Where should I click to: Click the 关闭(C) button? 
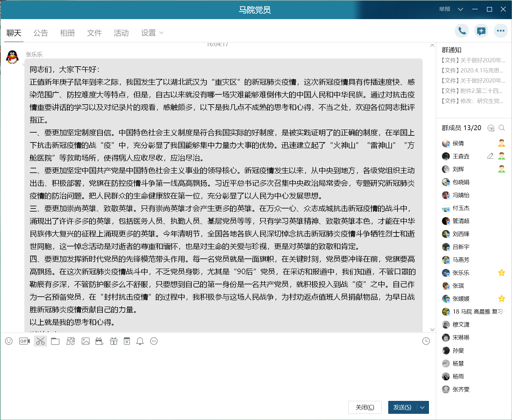click(x=365, y=407)
